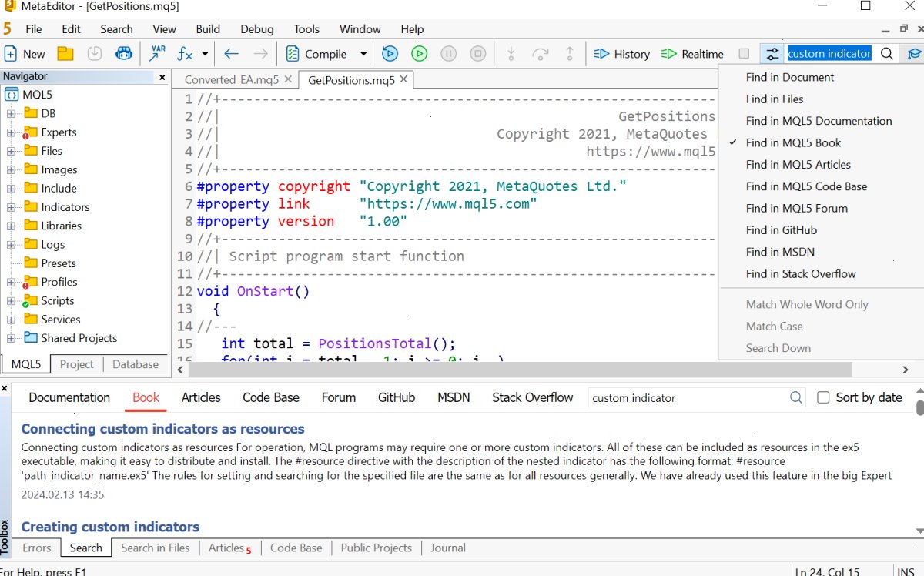Click the Toolbox search input field

click(x=689, y=398)
